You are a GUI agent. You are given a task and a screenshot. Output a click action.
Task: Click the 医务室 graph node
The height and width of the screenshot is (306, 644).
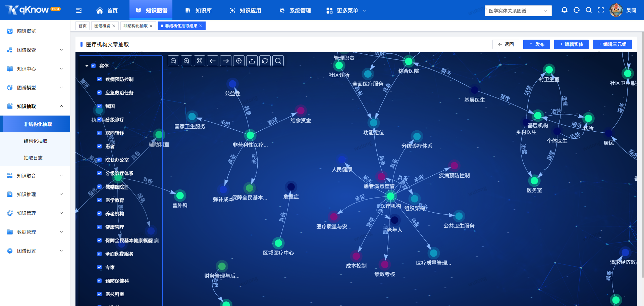[534, 181]
